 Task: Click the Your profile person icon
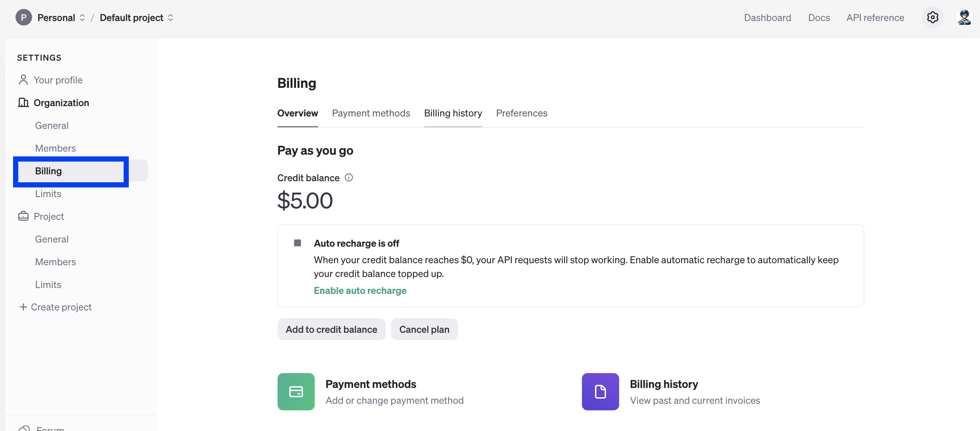tap(23, 80)
